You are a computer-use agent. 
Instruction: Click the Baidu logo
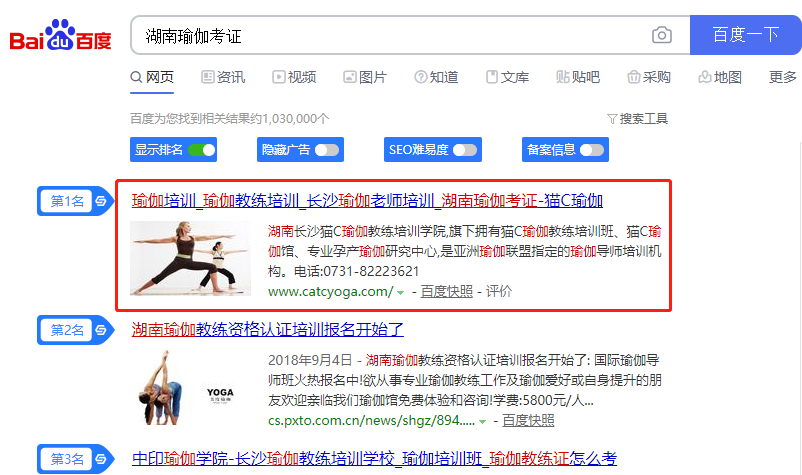[60, 35]
